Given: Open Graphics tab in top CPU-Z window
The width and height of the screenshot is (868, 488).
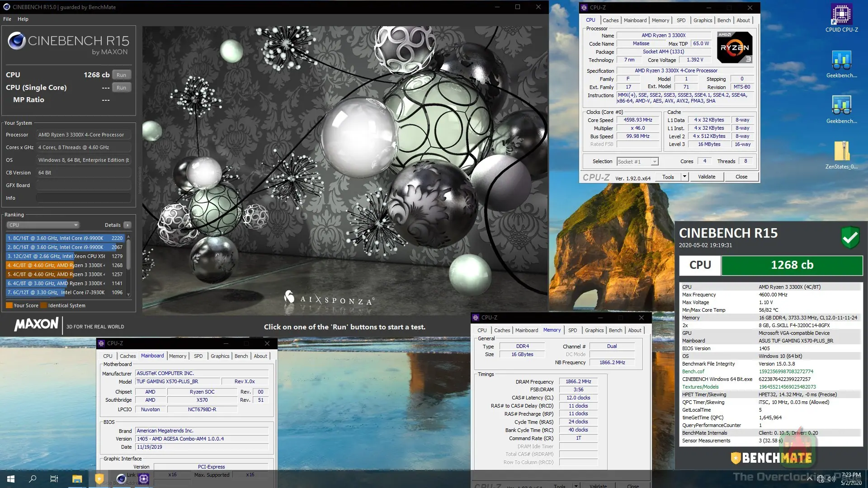Looking at the screenshot, I should point(703,20).
